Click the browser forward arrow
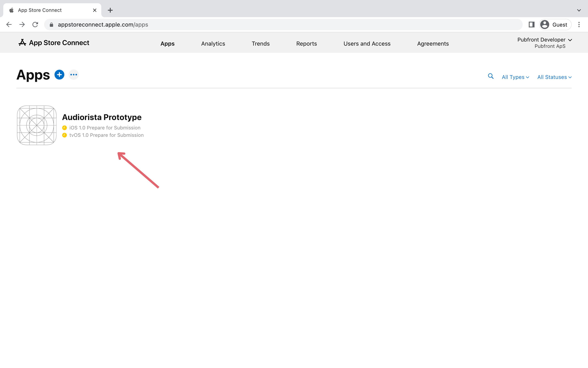Viewport: 588px width, 368px height. coord(22,25)
